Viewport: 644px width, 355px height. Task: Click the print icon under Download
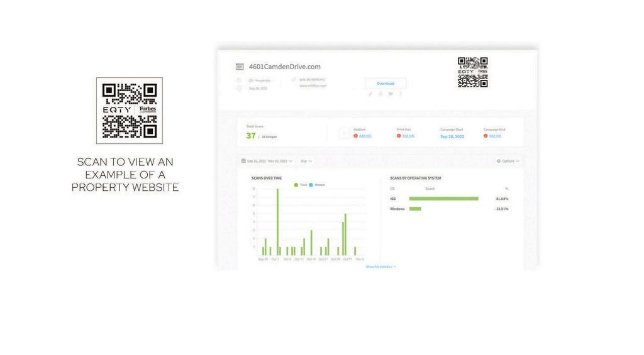coord(380,94)
